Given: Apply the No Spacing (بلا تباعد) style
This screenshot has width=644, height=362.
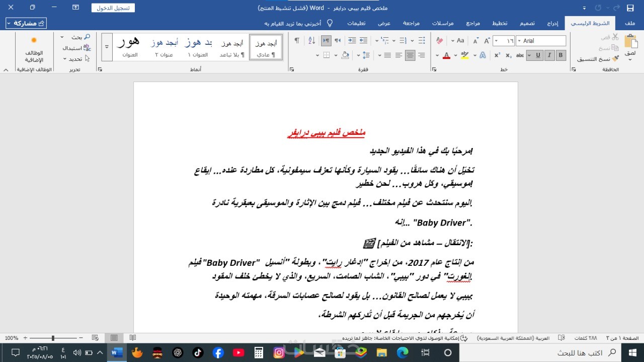Looking at the screenshot, I should 232,47.
